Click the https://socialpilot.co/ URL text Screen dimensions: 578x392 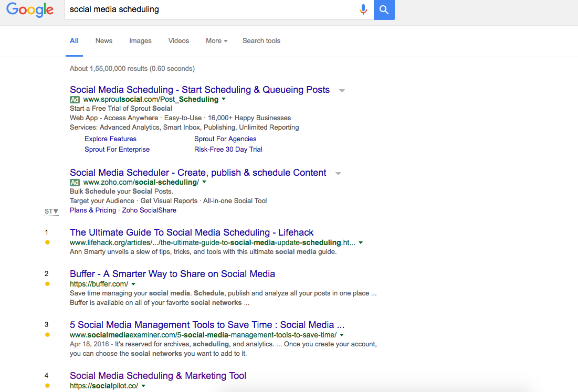point(104,386)
